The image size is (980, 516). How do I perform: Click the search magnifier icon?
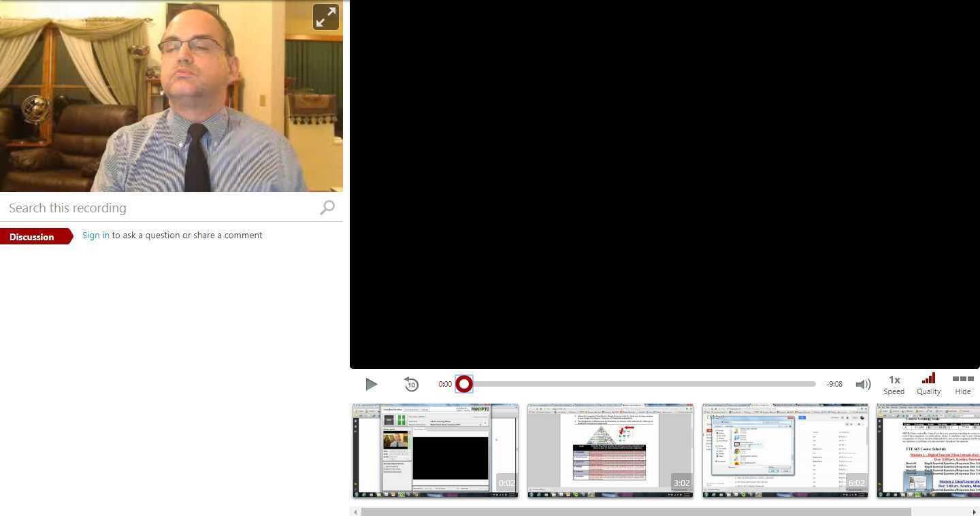pos(327,208)
